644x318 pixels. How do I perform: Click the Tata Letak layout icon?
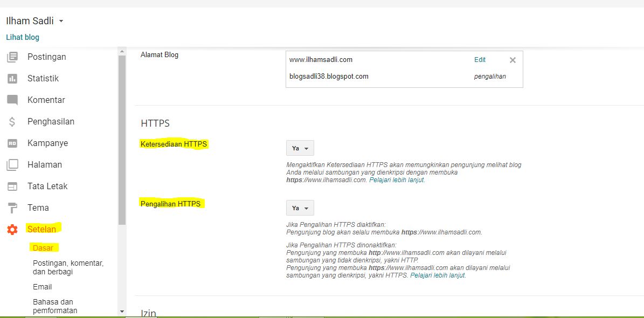12,186
